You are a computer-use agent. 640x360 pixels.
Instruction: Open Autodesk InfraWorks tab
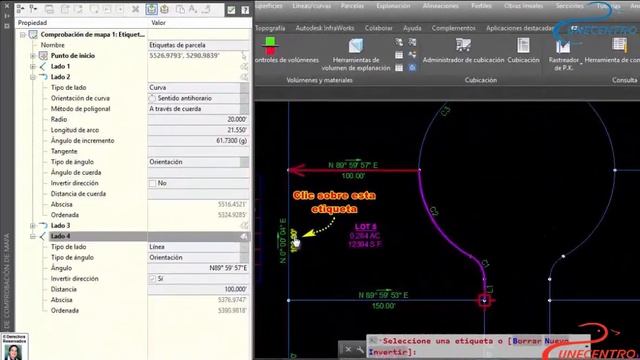pyautogui.click(x=325, y=28)
